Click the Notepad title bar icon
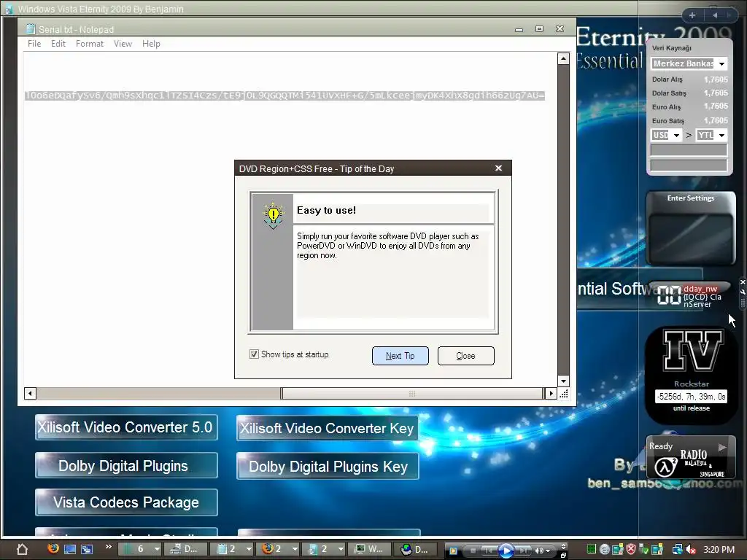747x560 pixels. coord(31,29)
